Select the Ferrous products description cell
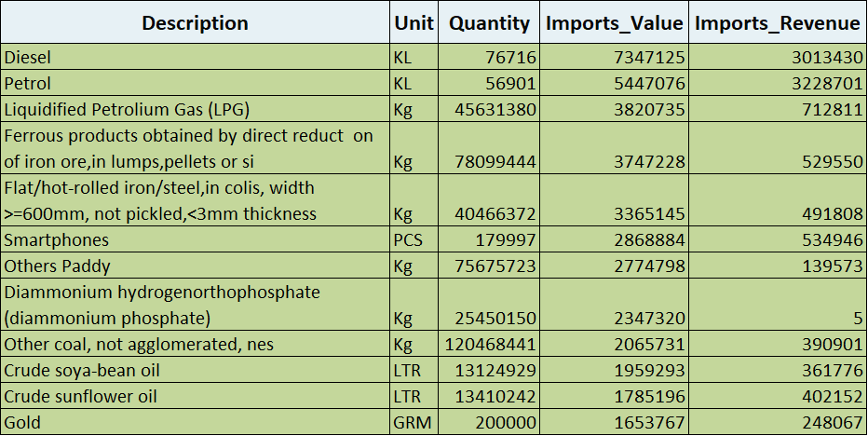This screenshot has height=436, width=868. click(195, 148)
